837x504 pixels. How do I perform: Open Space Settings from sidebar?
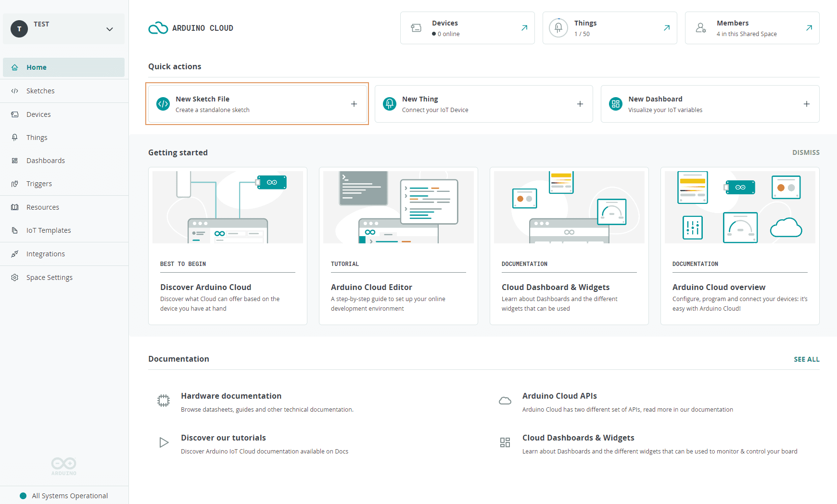coord(49,277)
